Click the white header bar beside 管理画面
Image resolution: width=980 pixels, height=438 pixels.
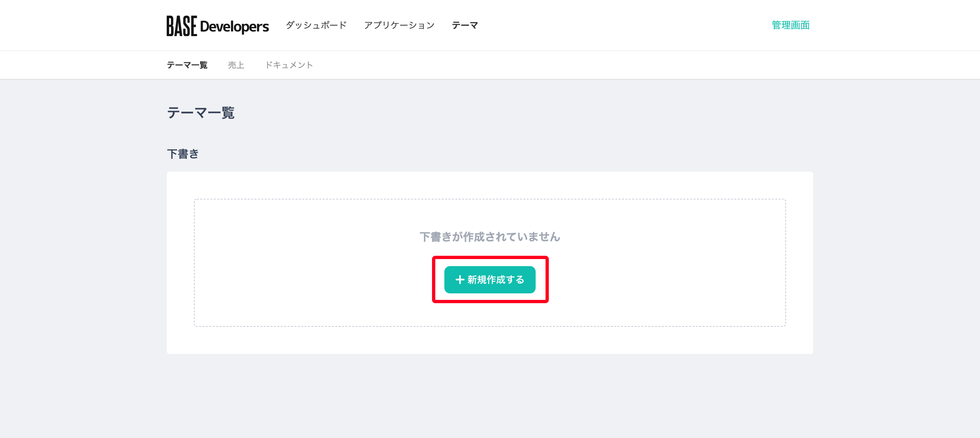coord(625,25)
